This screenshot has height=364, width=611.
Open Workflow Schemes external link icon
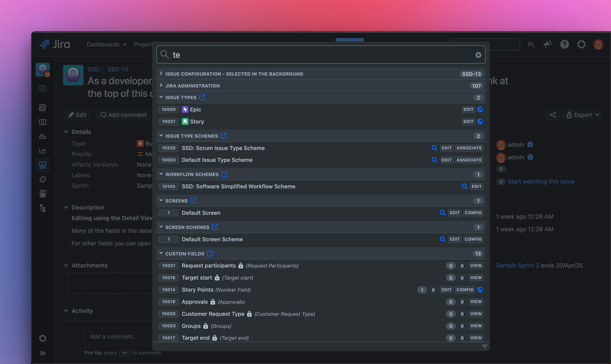click(224, 174)
